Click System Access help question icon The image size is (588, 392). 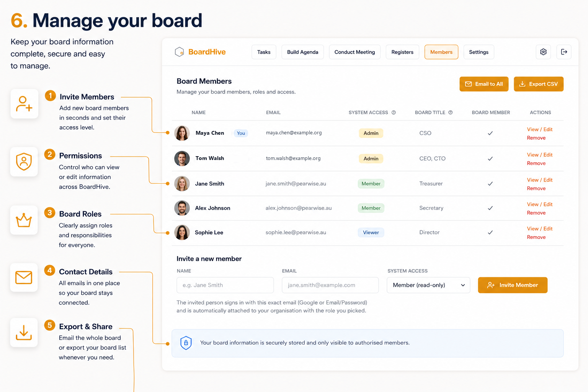click(394, 113)
